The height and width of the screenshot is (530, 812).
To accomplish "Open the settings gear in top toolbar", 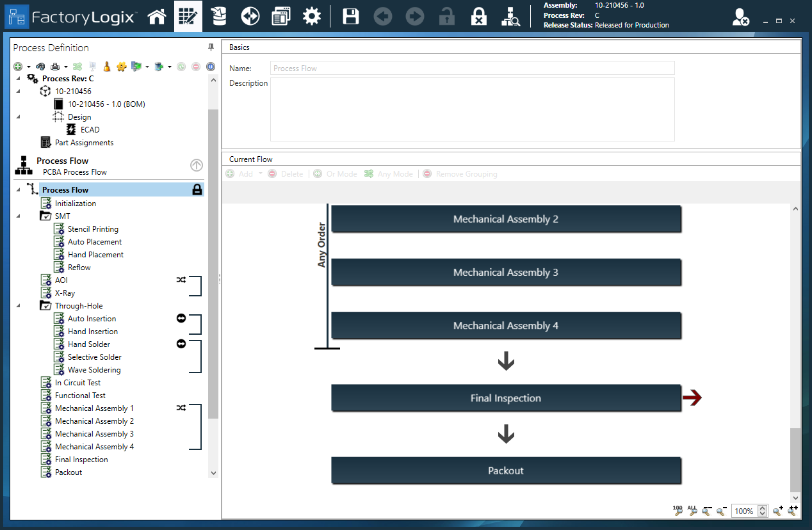I will point(312,17).
